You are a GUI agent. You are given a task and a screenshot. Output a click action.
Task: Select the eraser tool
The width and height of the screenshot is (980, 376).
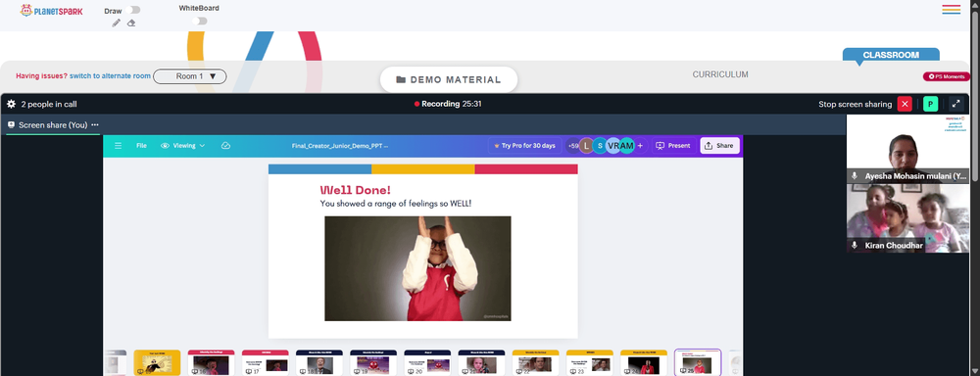coord(131,23)
